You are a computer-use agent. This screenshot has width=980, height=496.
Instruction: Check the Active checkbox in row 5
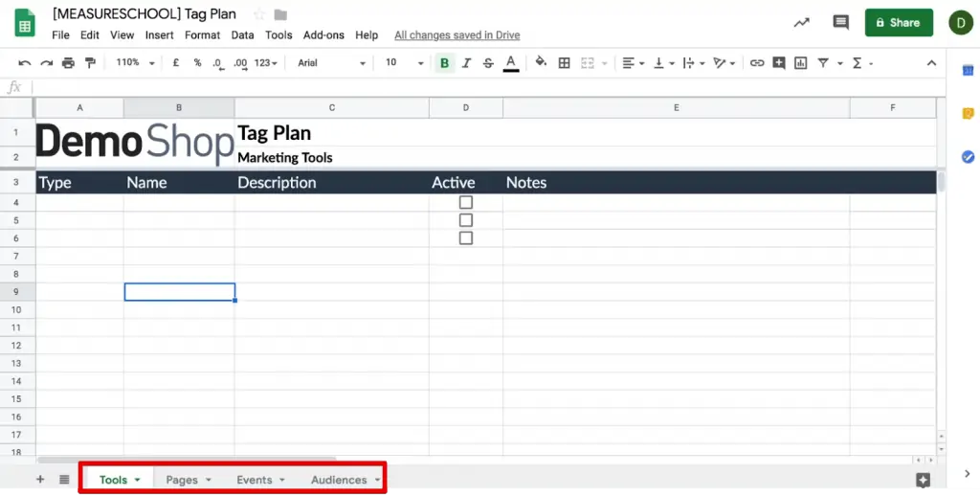click(466, 220)
